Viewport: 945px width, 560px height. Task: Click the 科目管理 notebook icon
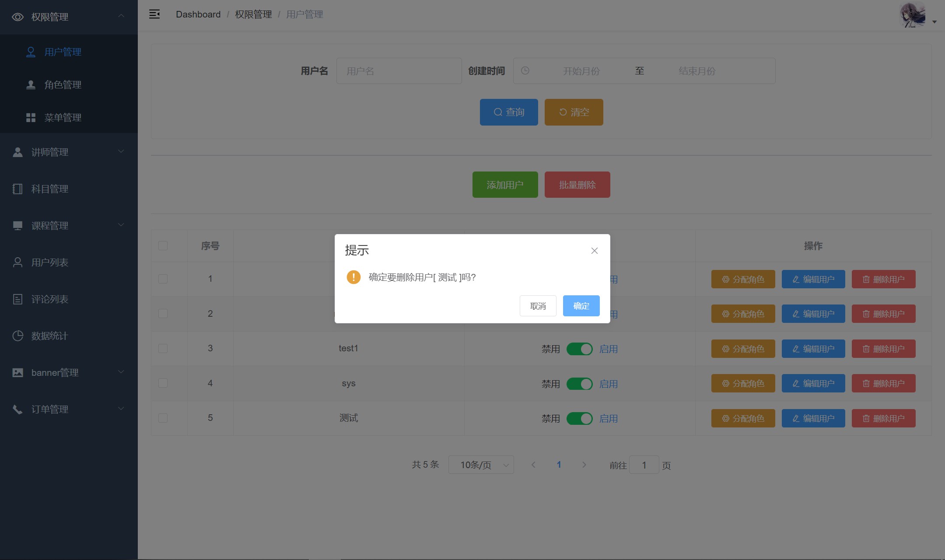17,189
